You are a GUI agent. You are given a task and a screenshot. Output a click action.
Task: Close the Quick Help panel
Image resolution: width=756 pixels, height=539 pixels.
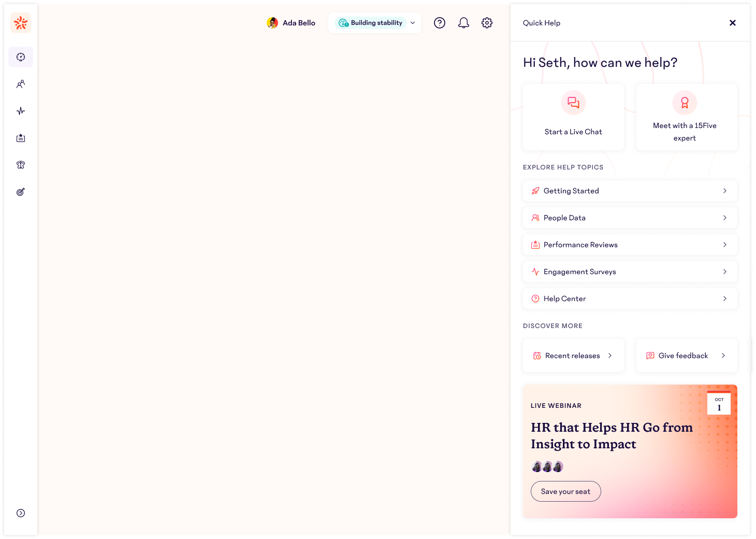click(732, 23)
